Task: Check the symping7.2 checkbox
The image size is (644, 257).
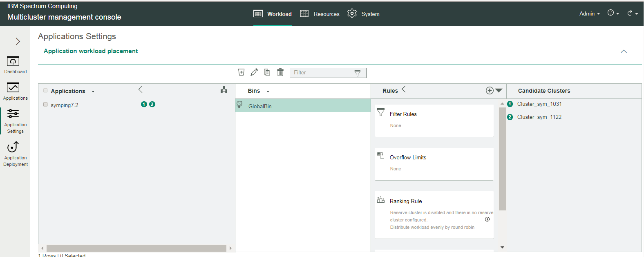Action: pos(45,105)
